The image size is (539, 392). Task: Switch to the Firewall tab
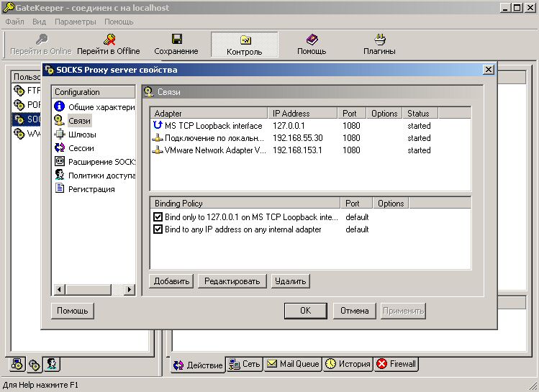(396, 364)
